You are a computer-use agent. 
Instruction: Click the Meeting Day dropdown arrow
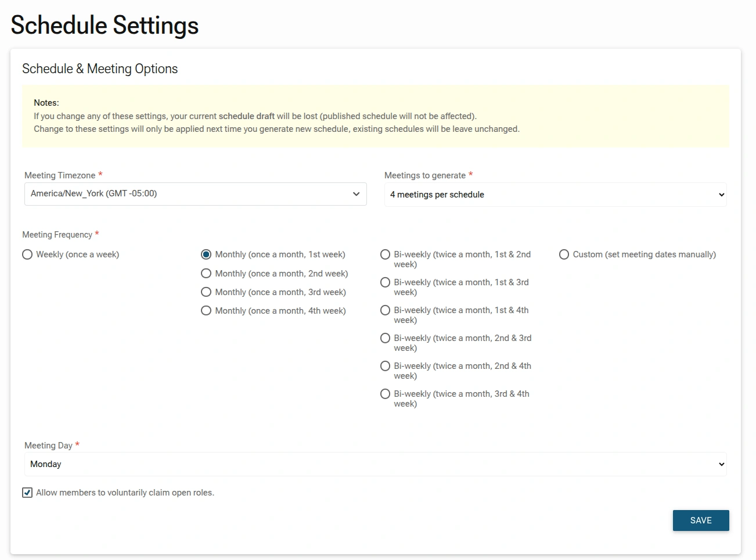[x=721, y=464]
